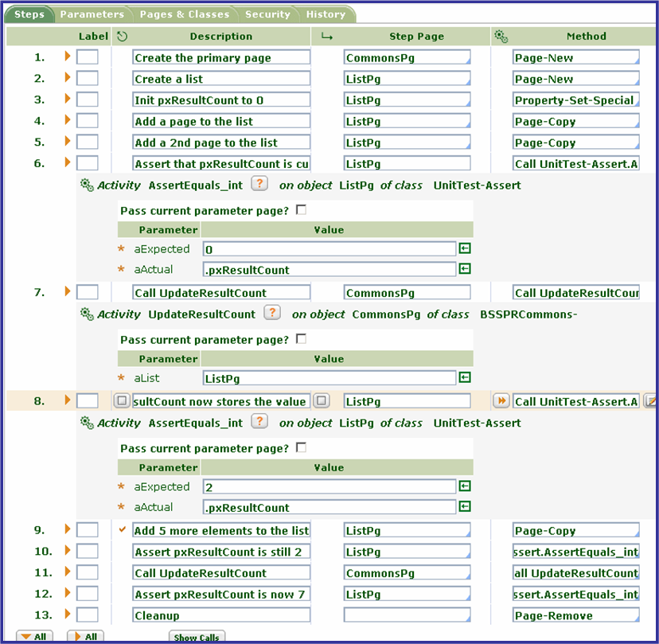Click the All button with the right triangle
659x644 pixels.
pos(85,637)
